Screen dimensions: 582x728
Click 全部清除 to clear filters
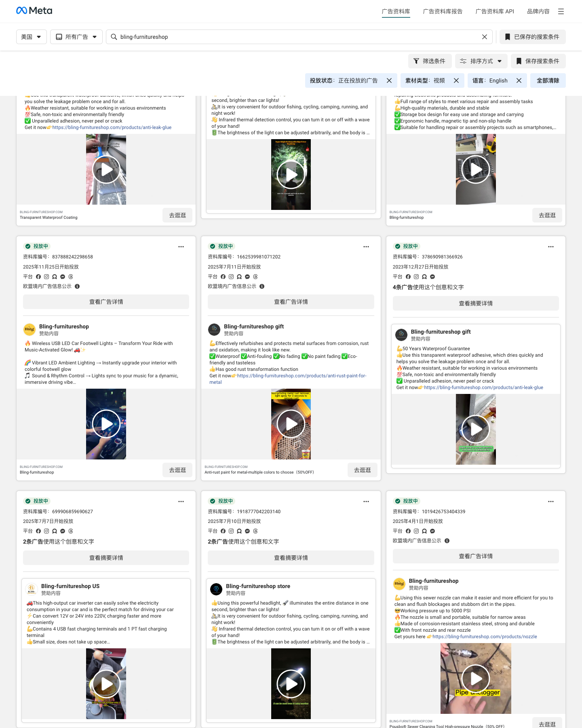click(x=548, y=80)
